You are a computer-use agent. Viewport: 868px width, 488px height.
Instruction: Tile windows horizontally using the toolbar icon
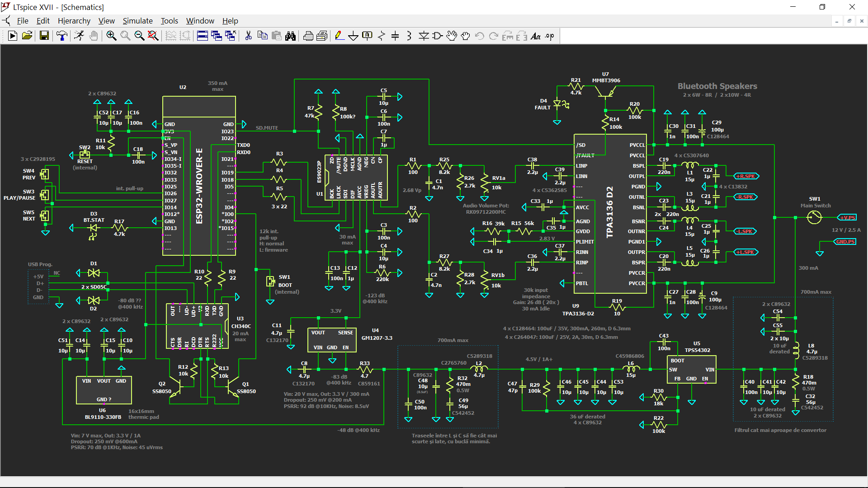tap(203, 36)
